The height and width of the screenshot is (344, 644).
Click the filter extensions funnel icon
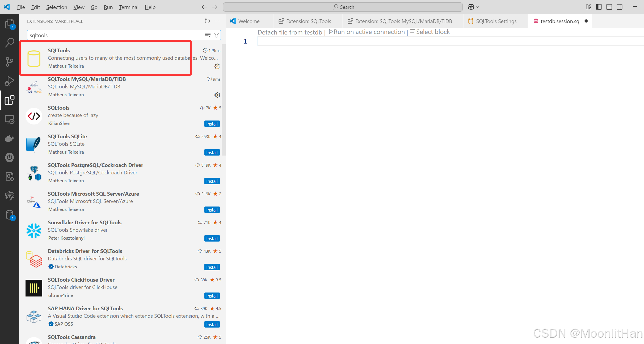point(217,35)
